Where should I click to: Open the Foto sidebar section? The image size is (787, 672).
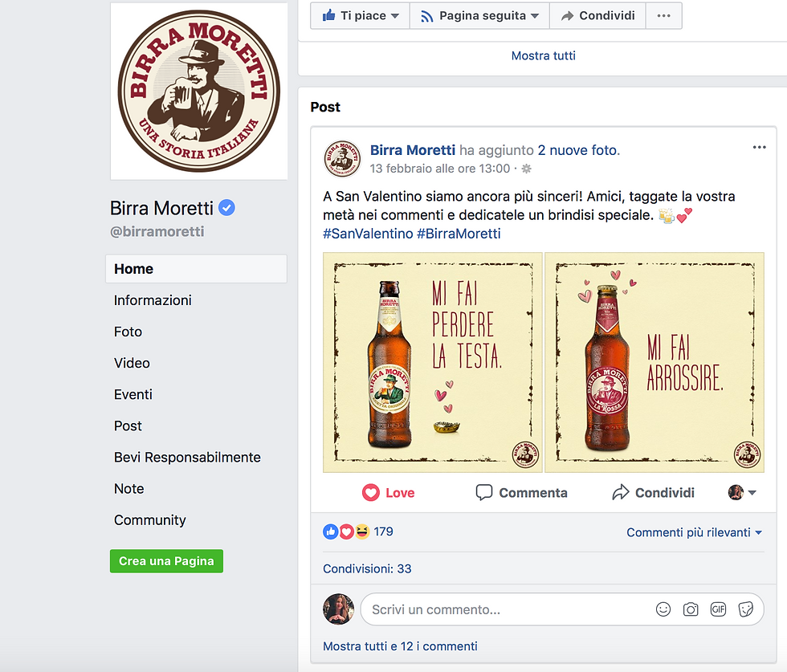(x=128, y=332)
